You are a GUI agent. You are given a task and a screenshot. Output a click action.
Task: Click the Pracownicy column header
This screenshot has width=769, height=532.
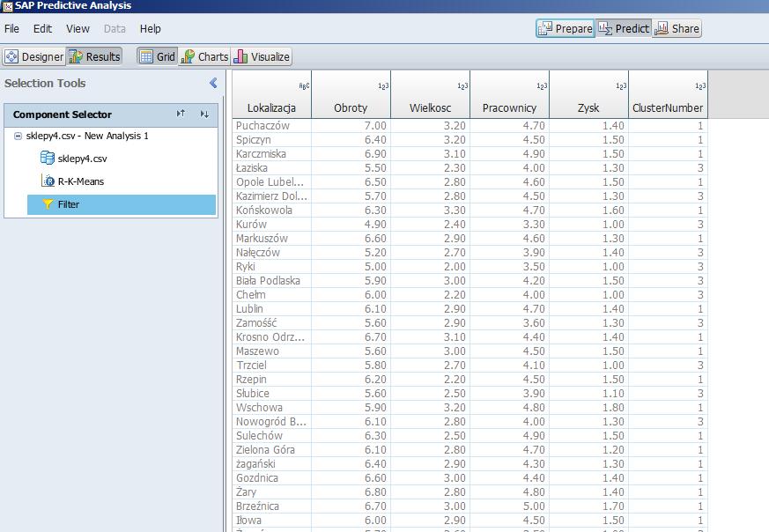pyautogui.click(x=509, y=94)
